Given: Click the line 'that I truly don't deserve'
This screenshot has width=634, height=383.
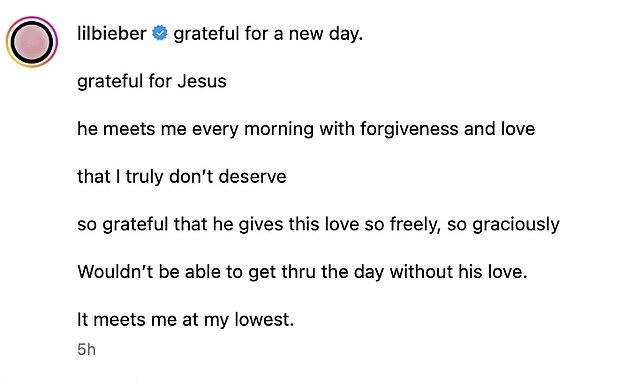Looking at the screenshot, I should click(x=182, y=177).
